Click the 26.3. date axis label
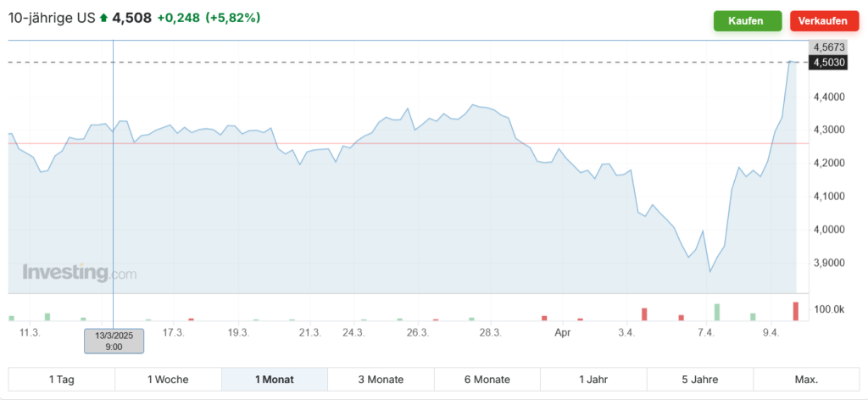The width and height of the screenshot is (868, 400). coord(417,333)
